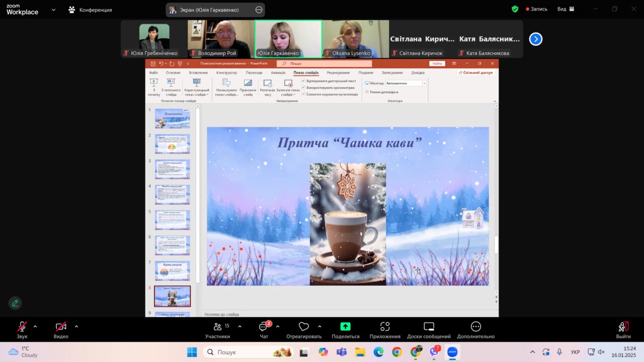Expand arrow next to Чат
Viewport: 644px width, 362px height.
point(278,326)
